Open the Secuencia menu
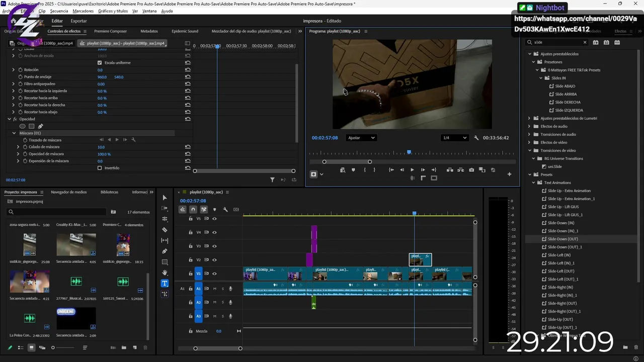The image size is (644, 362). click(x=59, y=11)
